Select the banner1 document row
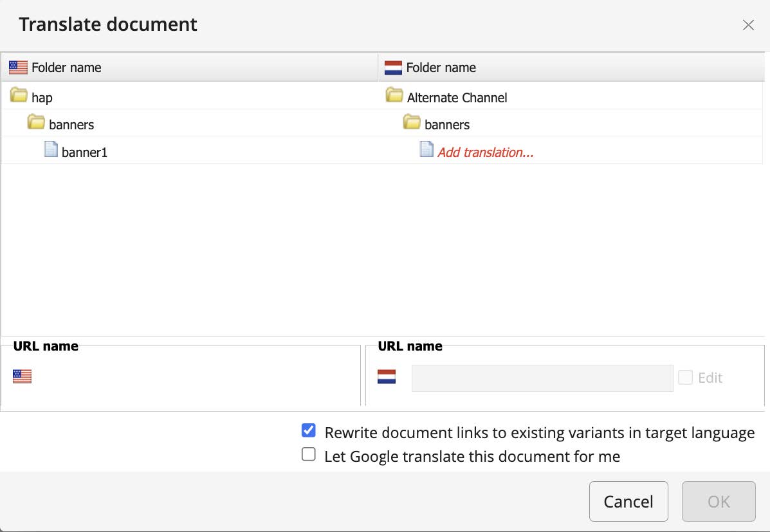The height and width of the screenshot is (532, 770). (x=84, y=152)
